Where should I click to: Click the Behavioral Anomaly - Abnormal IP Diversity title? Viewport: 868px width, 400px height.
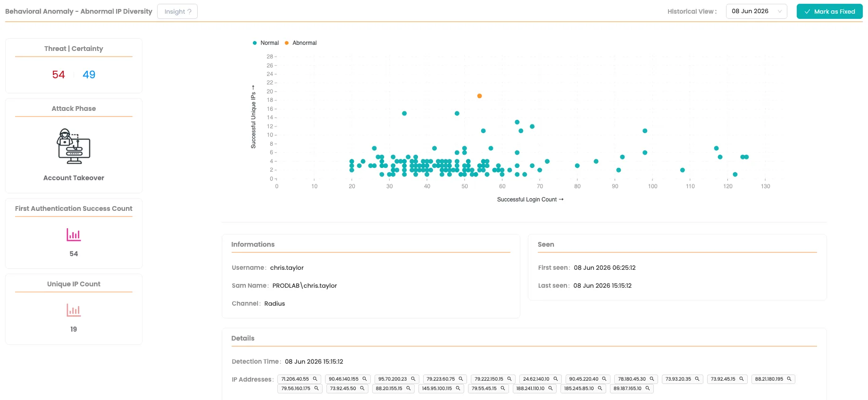tap(79, 11)
